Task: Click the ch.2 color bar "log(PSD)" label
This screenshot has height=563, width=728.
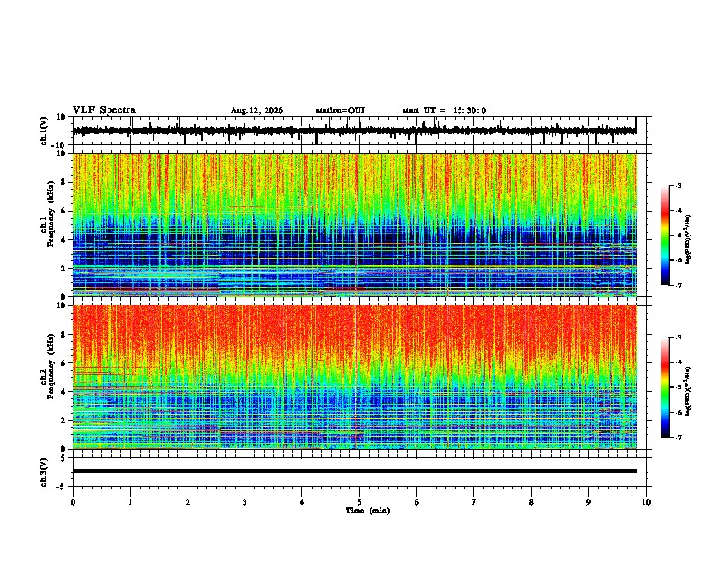Action: [688, 392]
